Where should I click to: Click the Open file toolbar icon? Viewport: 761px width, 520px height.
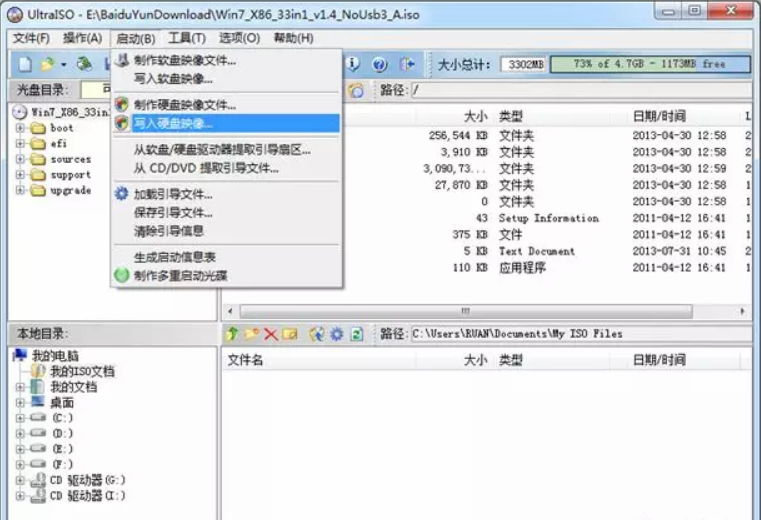point(47,64)
